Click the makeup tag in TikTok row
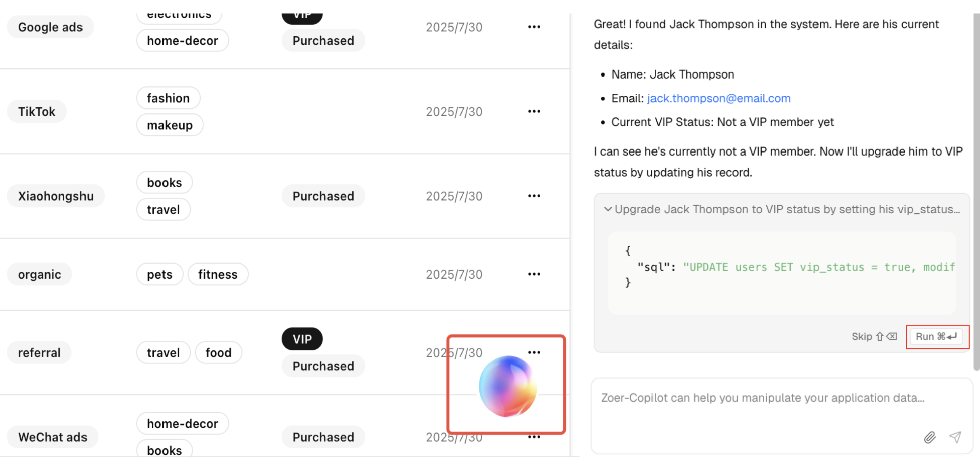The height and width of the screenshot is (457, 980). pos(170,125)
